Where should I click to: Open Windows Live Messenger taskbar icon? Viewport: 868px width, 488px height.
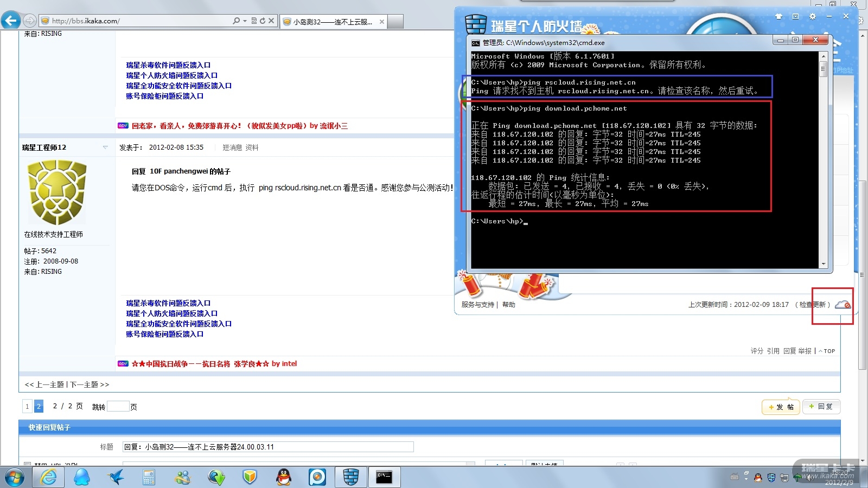click(183, 477)
